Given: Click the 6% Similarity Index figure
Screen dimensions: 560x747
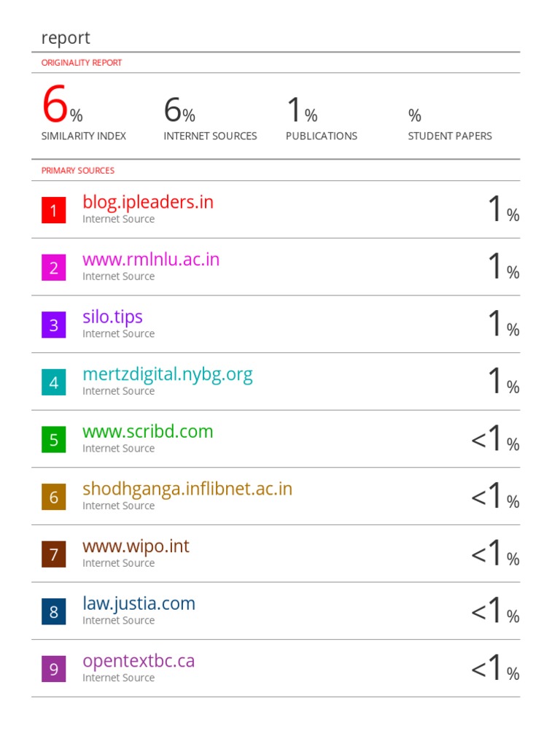Looking at the screenshot, I should click(62, 107).
